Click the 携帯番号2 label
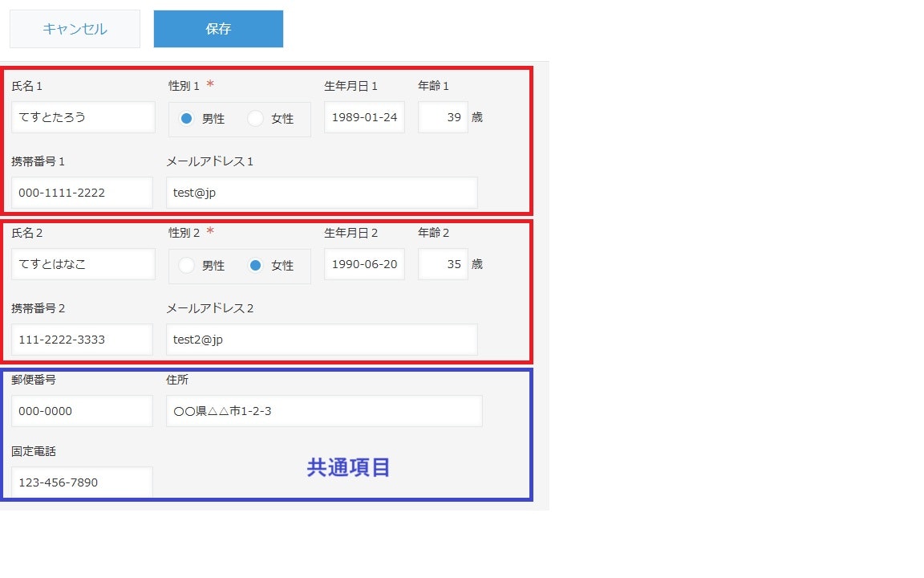The width and height of the screenshot is (924, 578). tap(38, 308)
